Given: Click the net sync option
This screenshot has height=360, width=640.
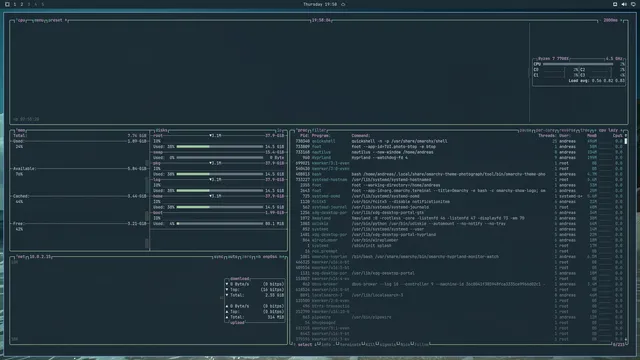Looking at the screenshot, I should tap(218, 257).
